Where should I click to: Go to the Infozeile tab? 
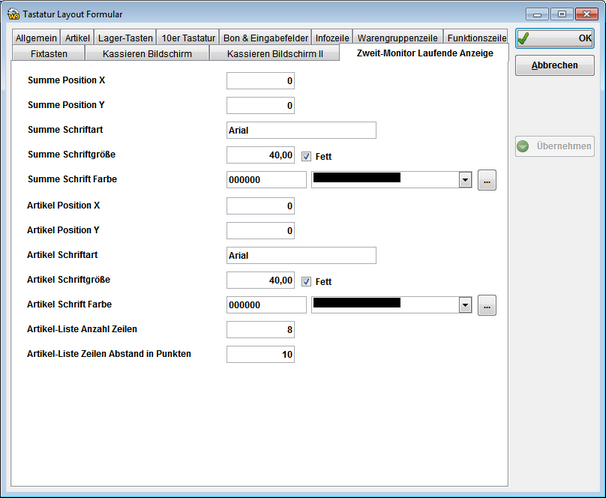click(332, 38)
